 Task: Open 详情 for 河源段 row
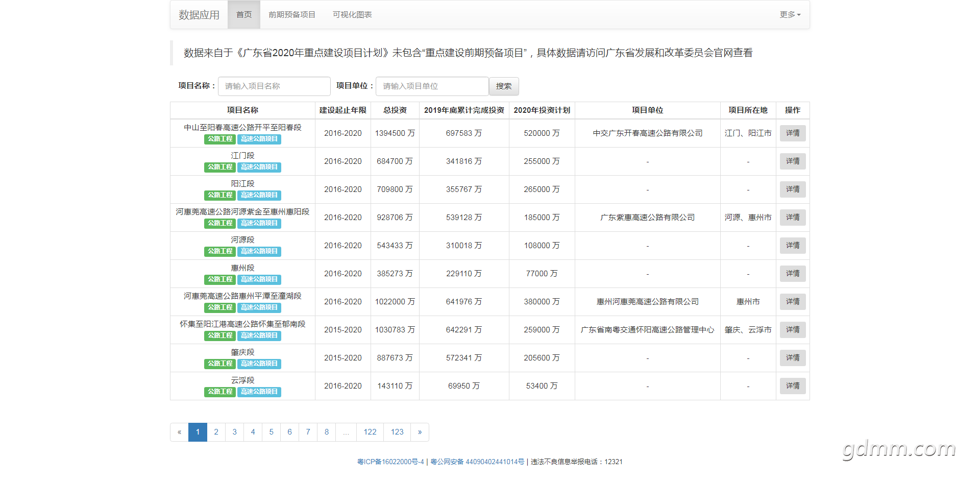pyautogui.click(x=793, y=246)
